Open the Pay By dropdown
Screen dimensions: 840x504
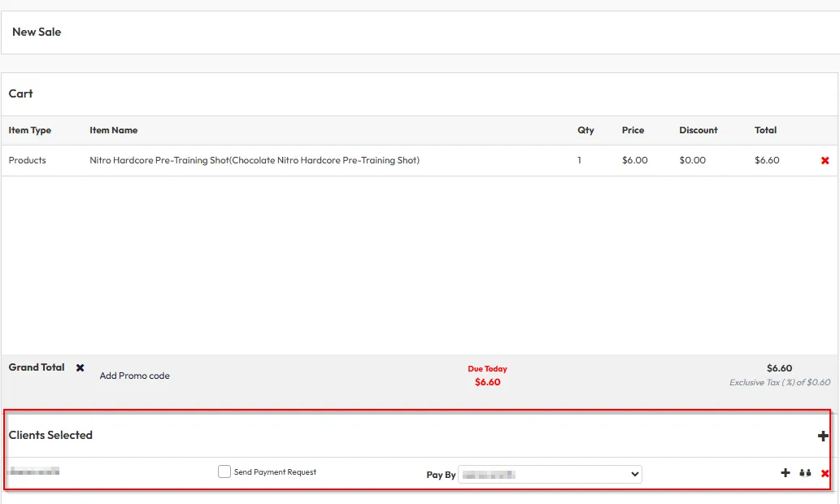[550, 474]
